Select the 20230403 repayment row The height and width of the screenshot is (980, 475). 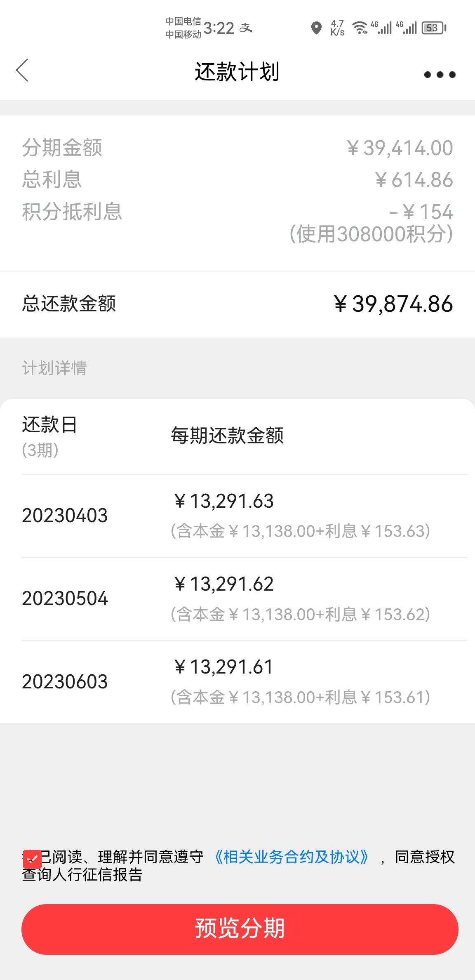pos(244,516)
